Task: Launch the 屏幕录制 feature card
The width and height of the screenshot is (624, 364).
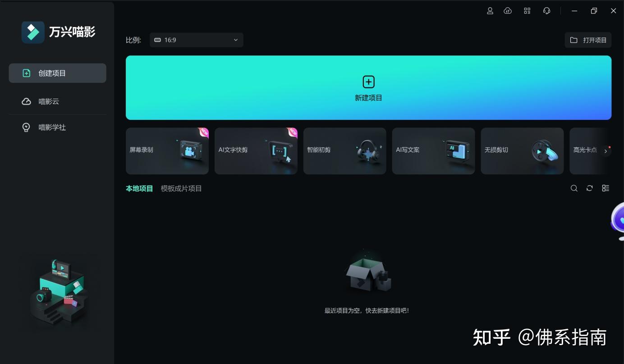Action: [x=167, y=151]
